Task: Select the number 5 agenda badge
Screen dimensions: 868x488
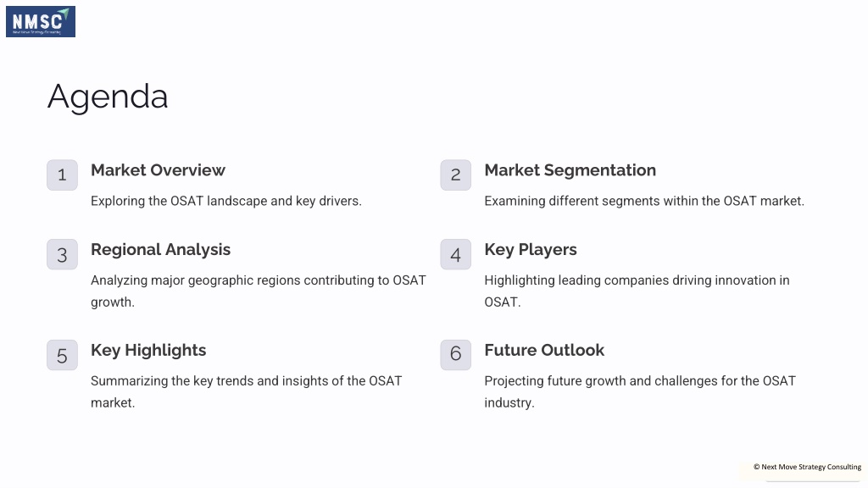Action: (x=62, y=355)
